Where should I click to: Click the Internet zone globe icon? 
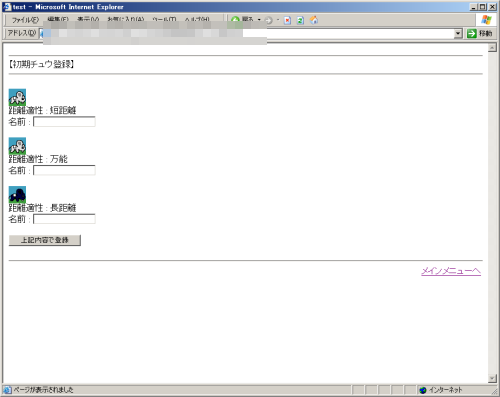pos(423,390)
